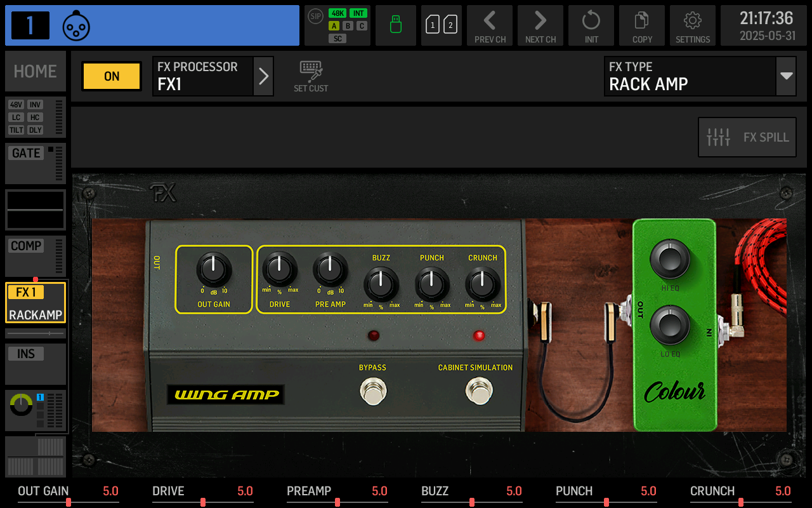This screenshot has width=812, height=508.
Task: Expand the TILT filter option
Action: tap(16, 130)
